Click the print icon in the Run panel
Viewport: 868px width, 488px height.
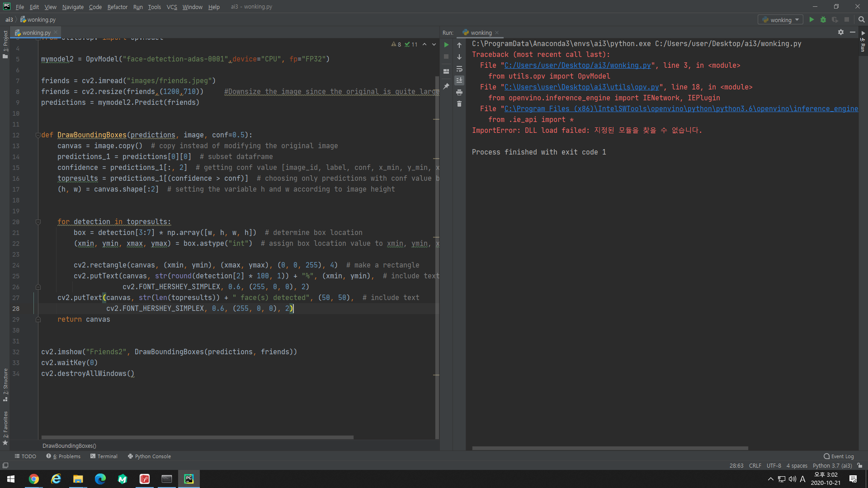pyautogui.click(x=459, y=92)
